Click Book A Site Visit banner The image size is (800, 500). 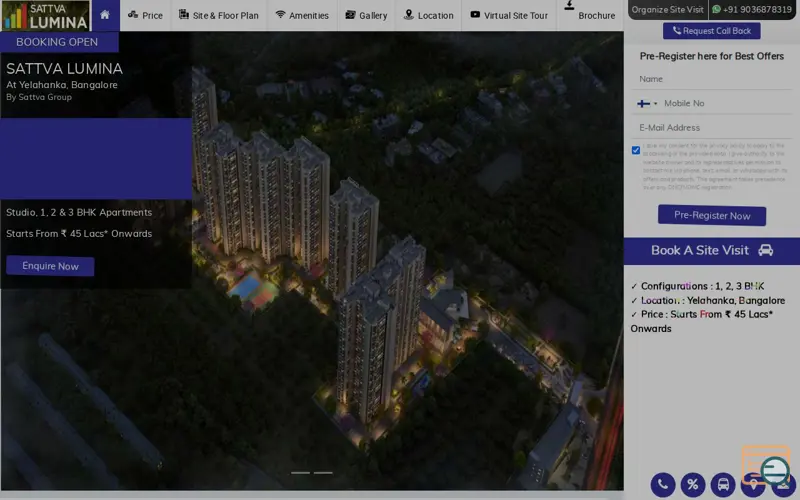712,251
